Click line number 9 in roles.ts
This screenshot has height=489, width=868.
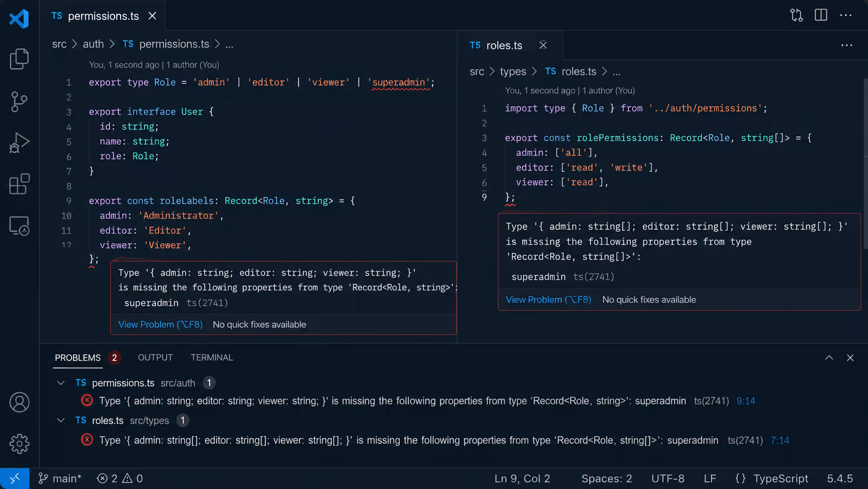[484, 197]
